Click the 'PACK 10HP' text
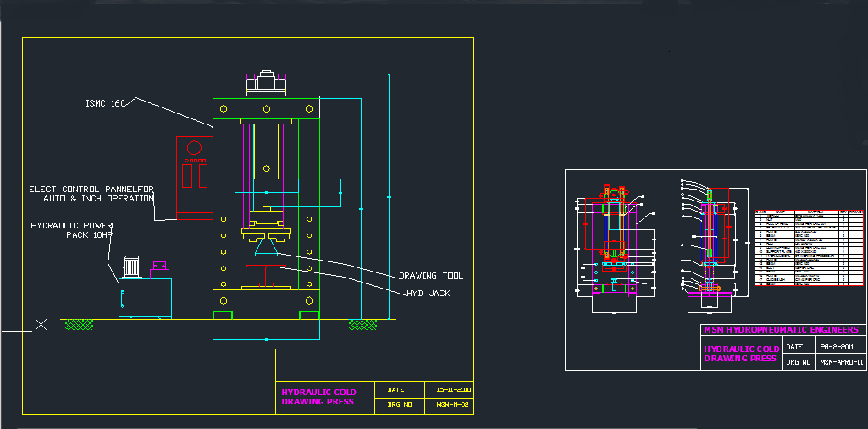Image resolution: width=868 pixels, height=429 pixels. coord(89,234)
